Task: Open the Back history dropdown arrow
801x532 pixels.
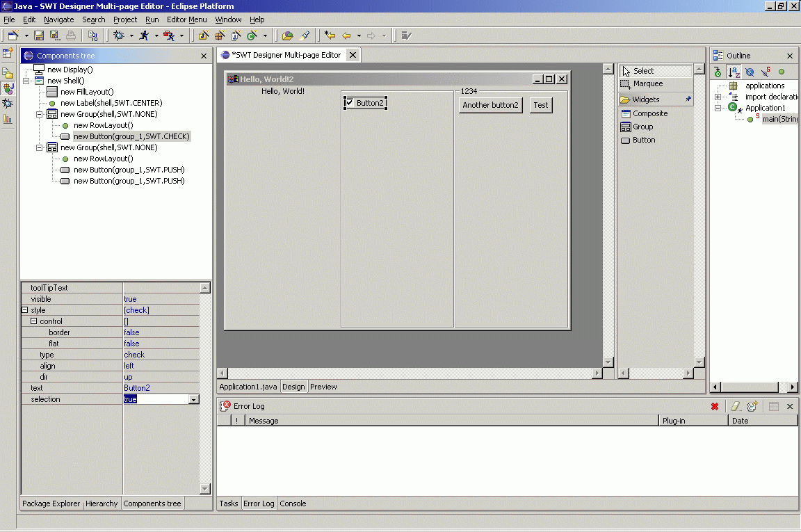Action: (x=359, y=35)
